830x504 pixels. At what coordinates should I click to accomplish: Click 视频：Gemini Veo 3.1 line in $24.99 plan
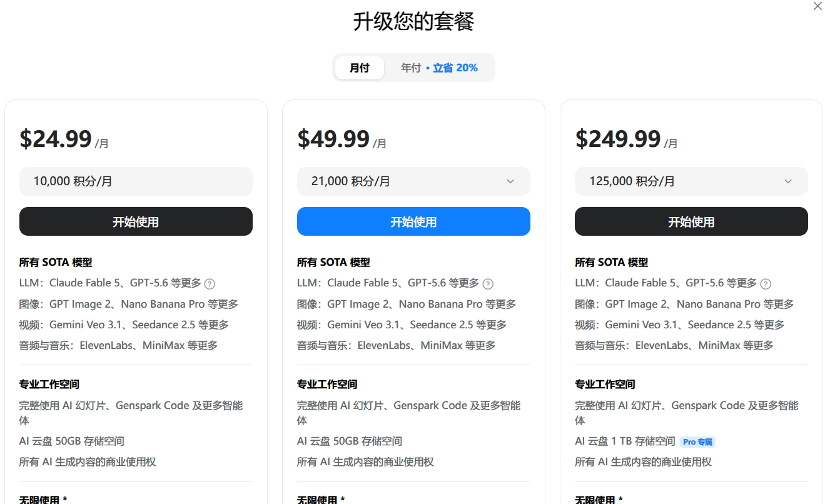(124, 325)
